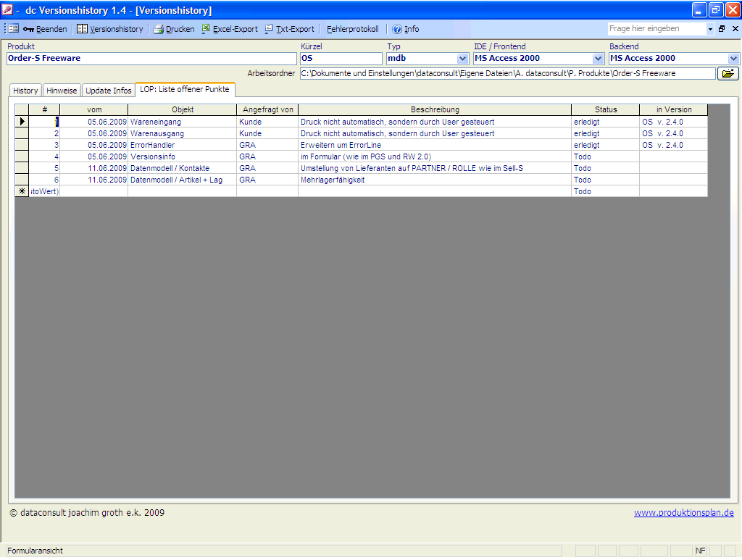Screen dimensions: 742x560
Task: Expand the Typ dropdown
Action: [x=463, y=59]
